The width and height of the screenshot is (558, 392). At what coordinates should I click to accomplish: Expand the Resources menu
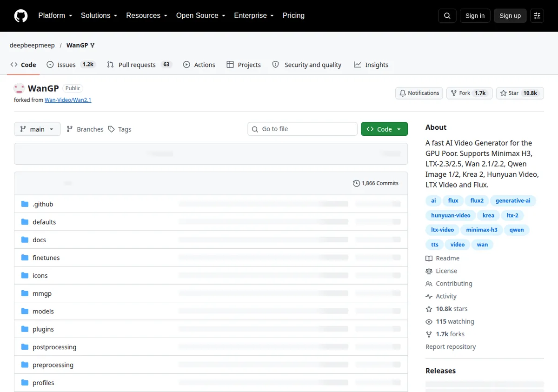[x=146, y=15]
